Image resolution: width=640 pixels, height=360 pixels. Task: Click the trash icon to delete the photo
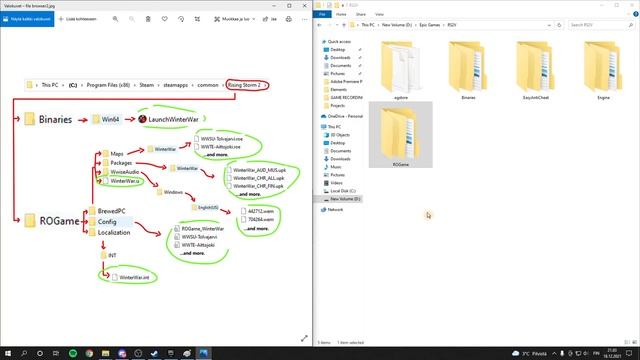coord(148,19)
